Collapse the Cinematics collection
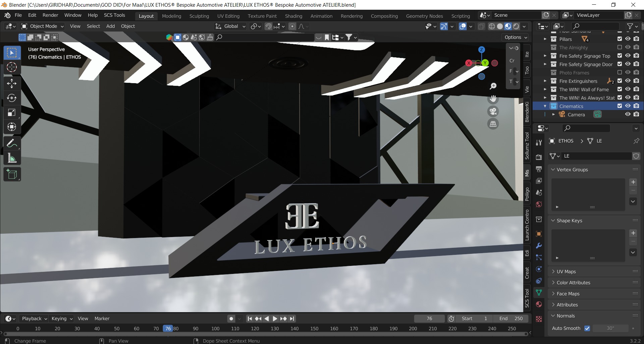The height and width of the screenshot is (344, 644). coord(545,106)
